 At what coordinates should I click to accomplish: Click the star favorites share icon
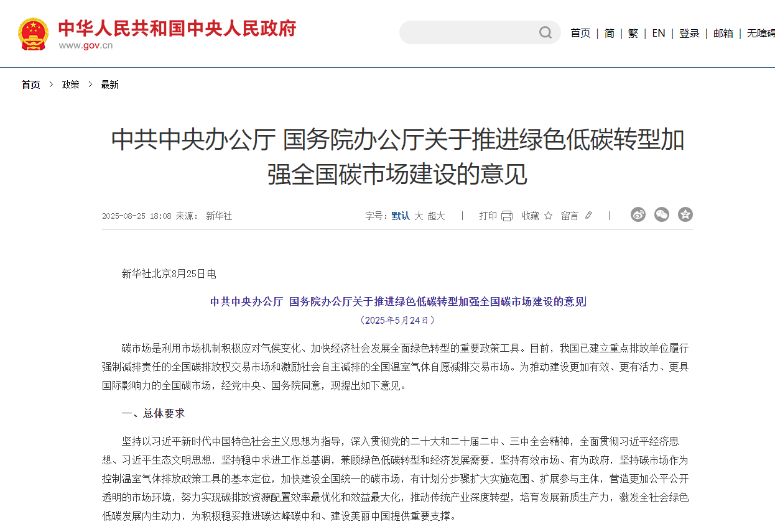click(685, 215)
